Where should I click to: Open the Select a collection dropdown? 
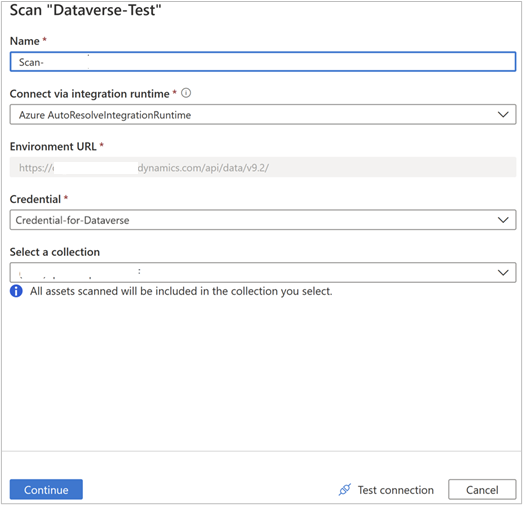click(x=263, y=273)
